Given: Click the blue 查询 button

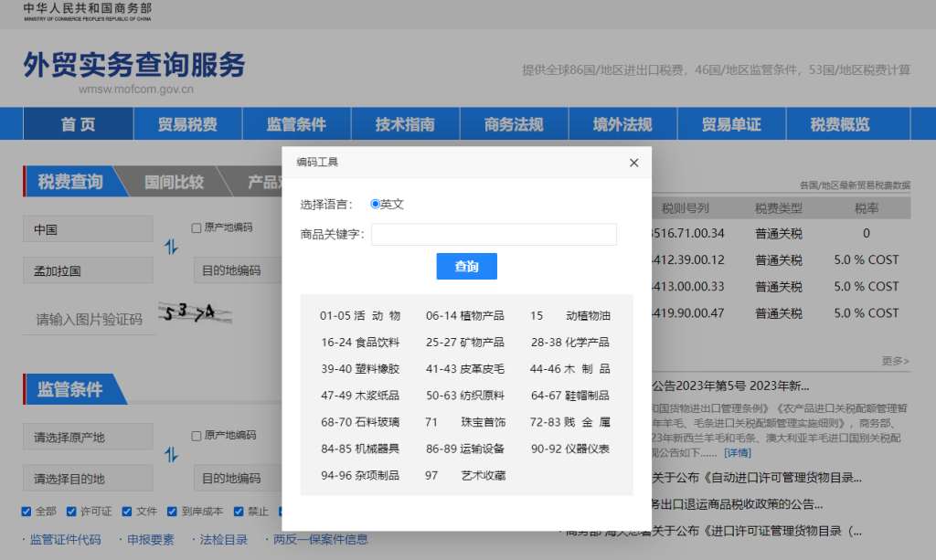Looking at the screenshot, I should tap(467, 267).
